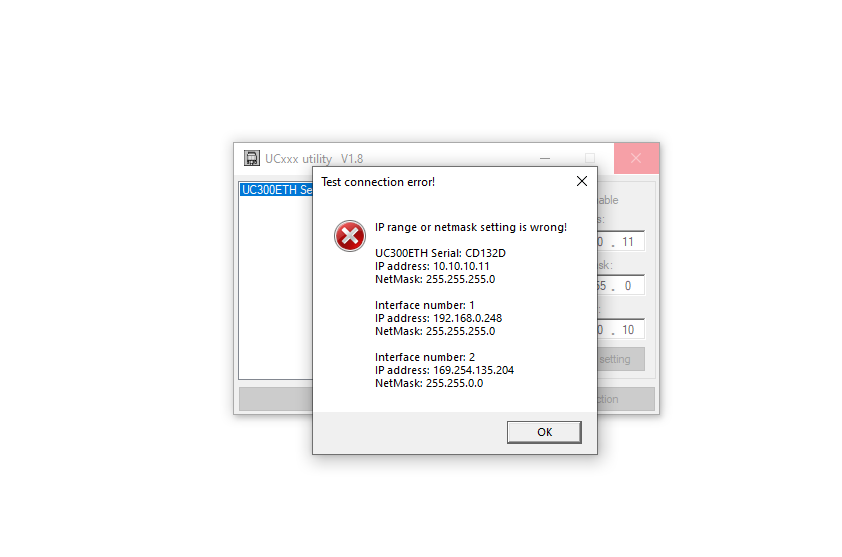Click the 'Interface number: 2' text
This screenshot has width=842, height=557.
tap(425, 357)
